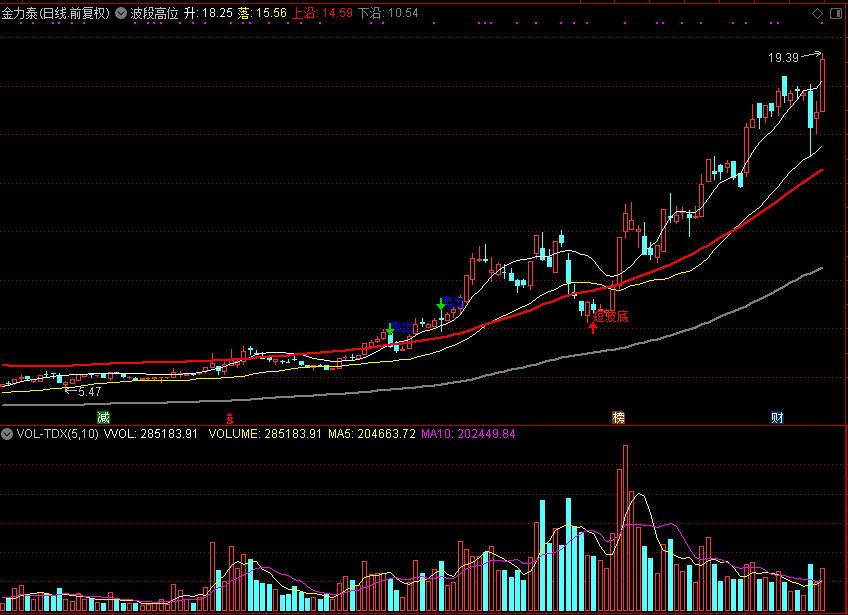848x615 pixels.
Task: Click the 上沿: 14.59 value
Action: (x=322, y=14)
